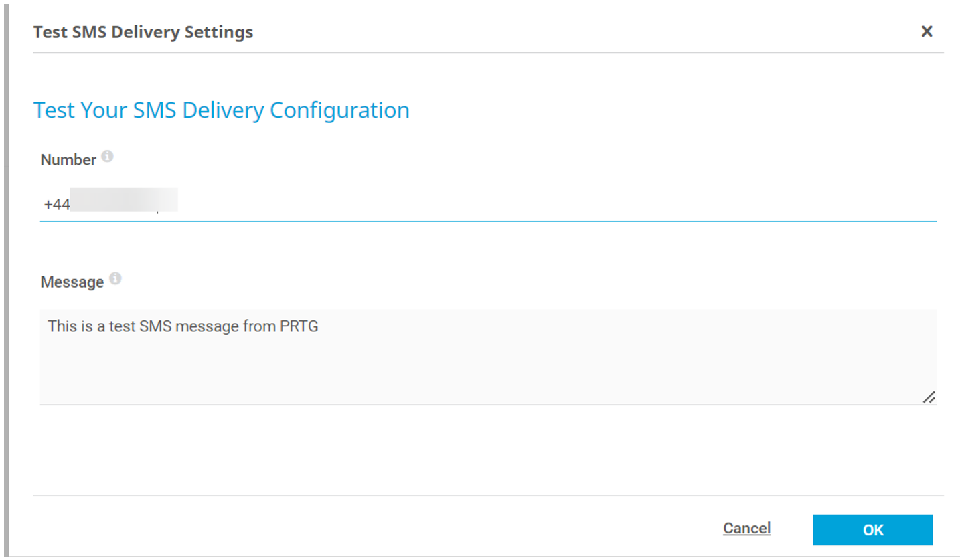The height and width of the screenshot is (560, 964).
Task: Confirm the SMS test with OK
Action: click(x=872, y=529)
